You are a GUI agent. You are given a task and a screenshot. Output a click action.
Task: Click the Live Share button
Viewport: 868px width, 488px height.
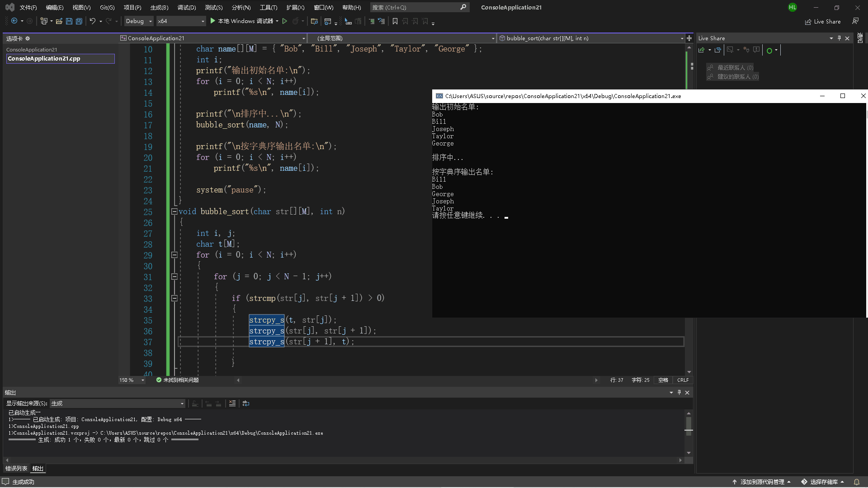[823, 21]
